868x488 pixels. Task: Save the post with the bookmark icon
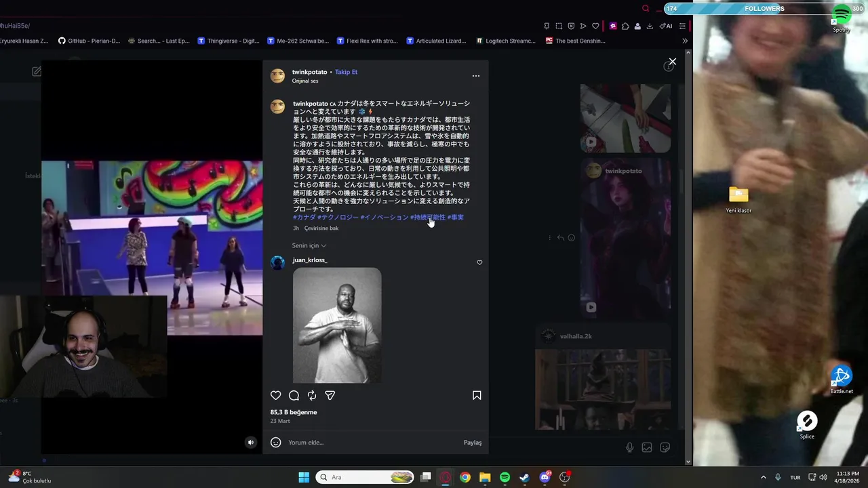477,395
